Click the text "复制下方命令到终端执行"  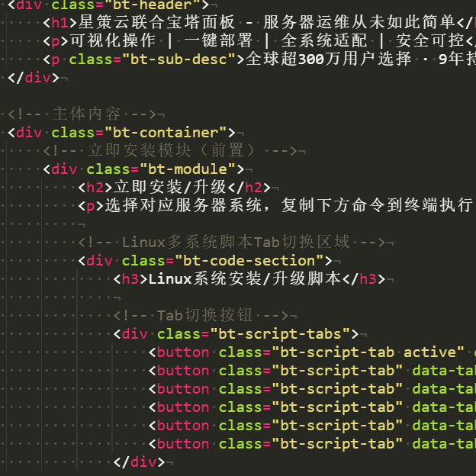[x=377, y=205]
